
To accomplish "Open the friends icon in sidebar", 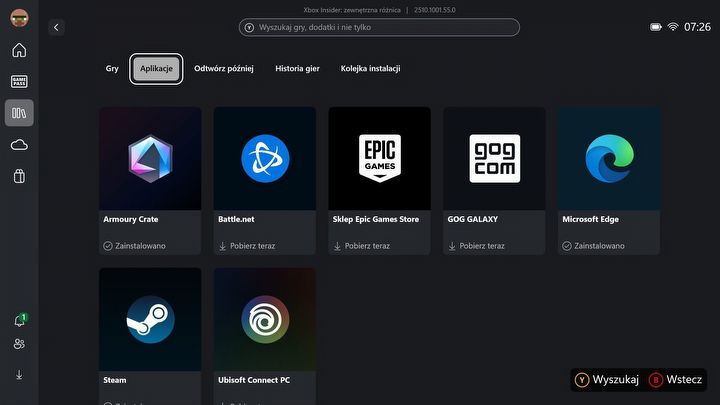I will [x=19, y=344].
